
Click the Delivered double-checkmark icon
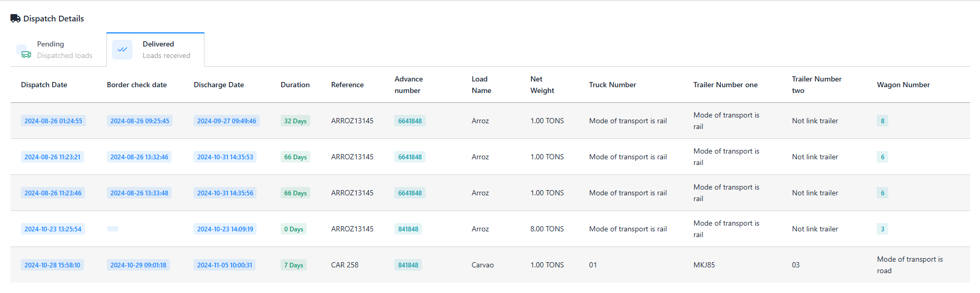(122, 50)
